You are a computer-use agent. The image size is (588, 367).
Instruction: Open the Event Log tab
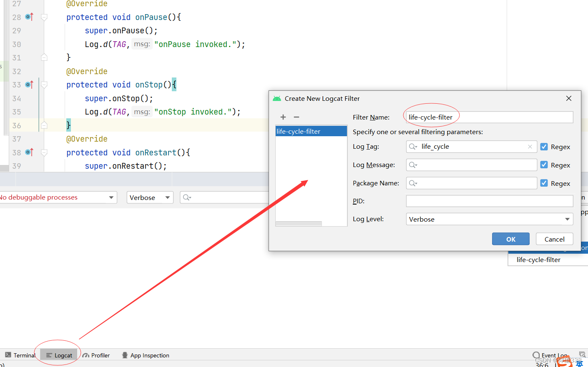click(550, 355)
